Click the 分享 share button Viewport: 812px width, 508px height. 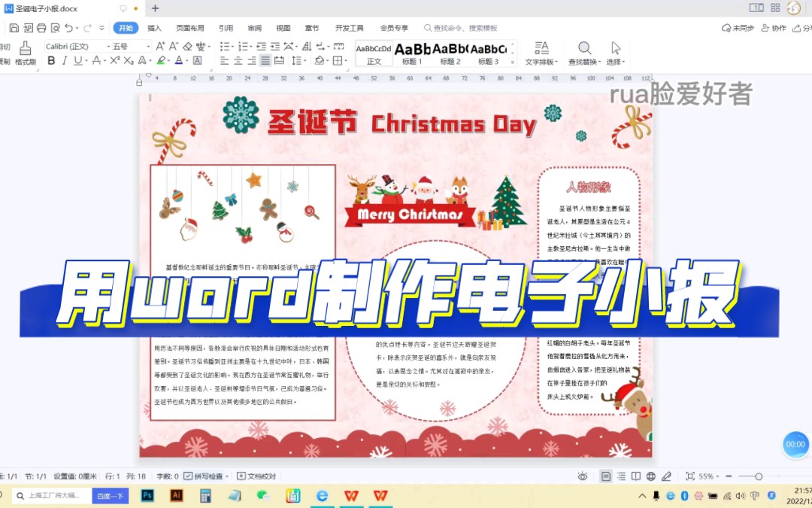click(x=804, y=27)
